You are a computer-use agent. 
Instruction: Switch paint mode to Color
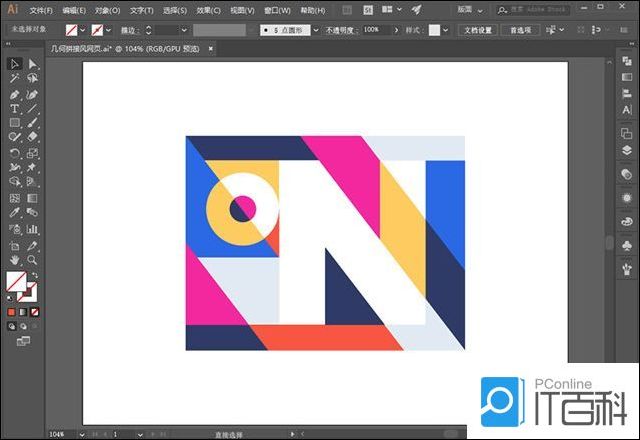click(x=13, y=312)
